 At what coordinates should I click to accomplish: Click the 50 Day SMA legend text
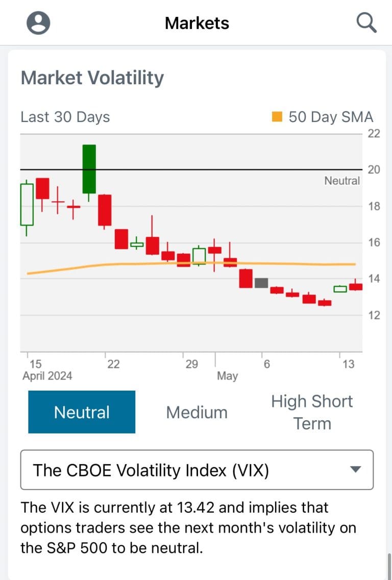[331, 117]
